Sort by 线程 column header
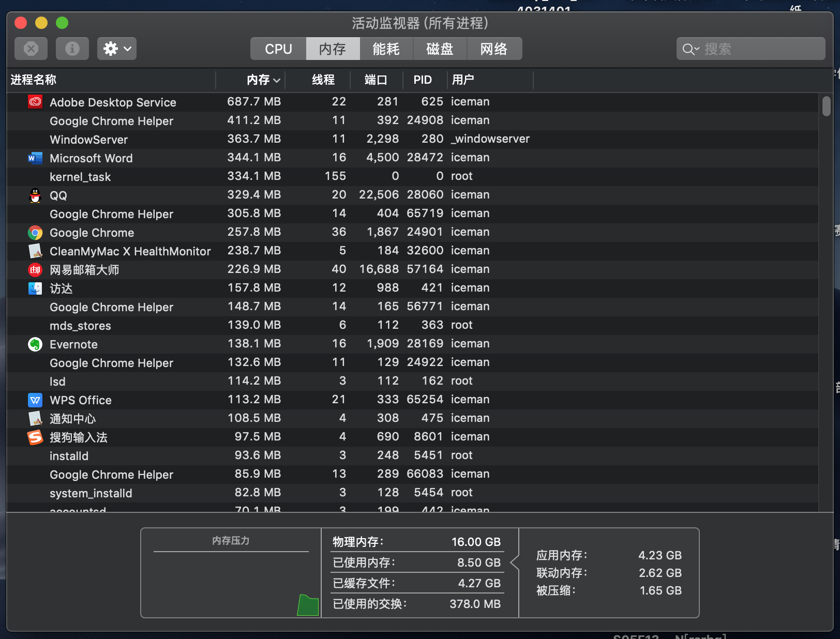Viewport: 840px width, 639px height. point(323,80)
